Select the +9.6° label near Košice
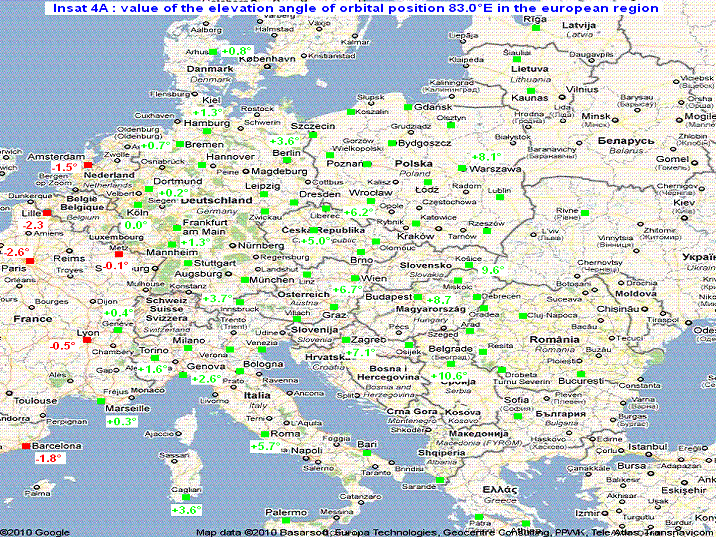Image resolution: width=716 pixels, height=537 pixels. point(494,270)
